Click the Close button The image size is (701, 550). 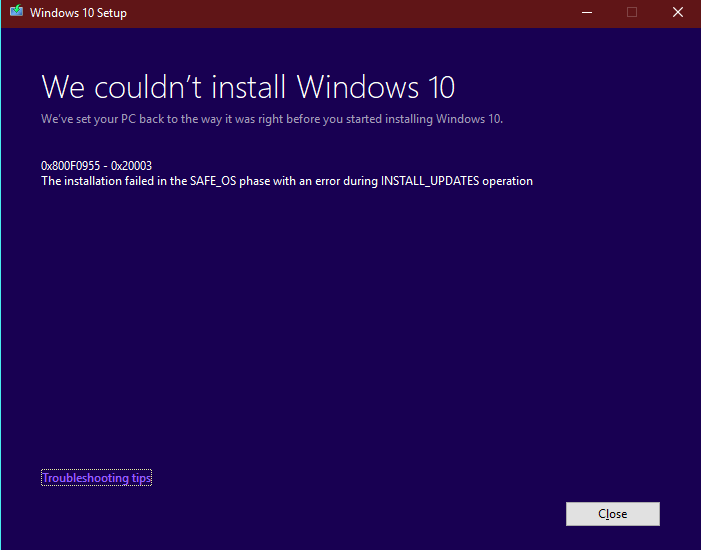click(x=612, y=514)
